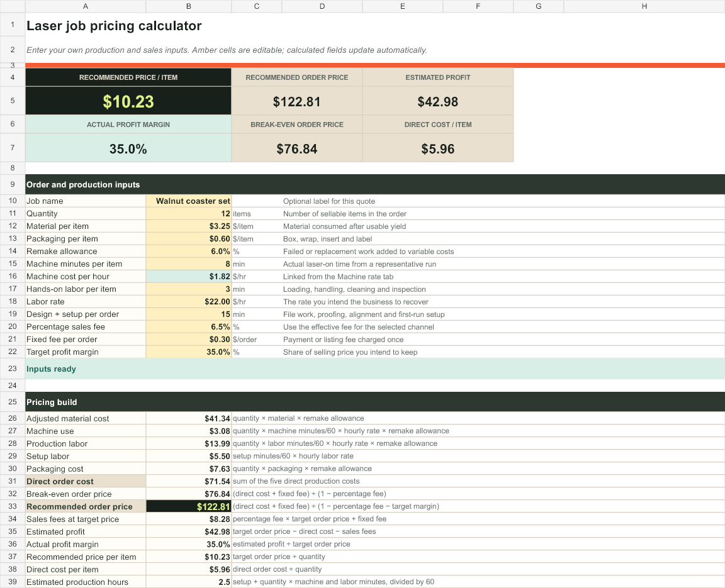Select the recommended price per item $10.23 in the dark summary card
The image size is (725, 588).
(128, 101)
